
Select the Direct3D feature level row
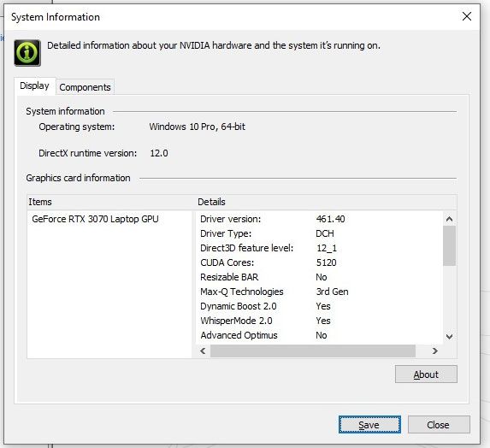tap(319, 248)
